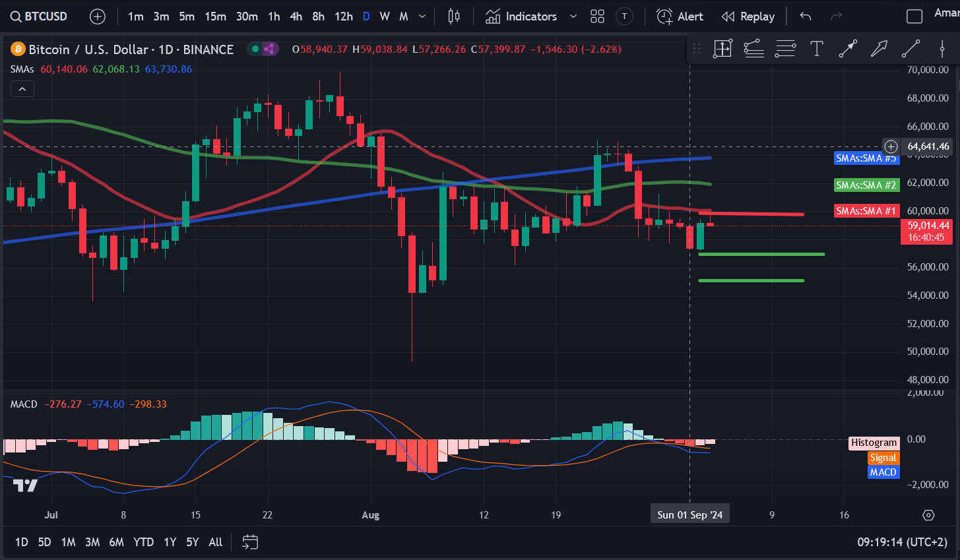Select the horizontal lines tool
The height and width of the screenshot is (560, 960).
point(785,48)
